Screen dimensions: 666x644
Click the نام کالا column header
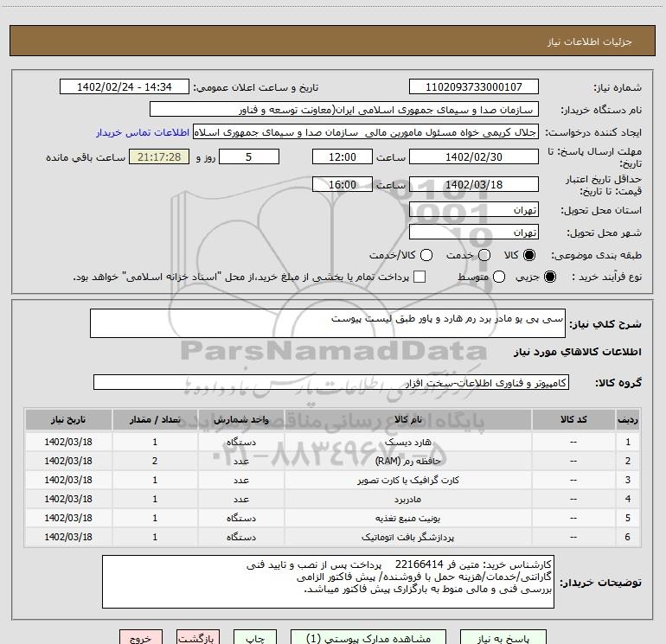(407, 419)
